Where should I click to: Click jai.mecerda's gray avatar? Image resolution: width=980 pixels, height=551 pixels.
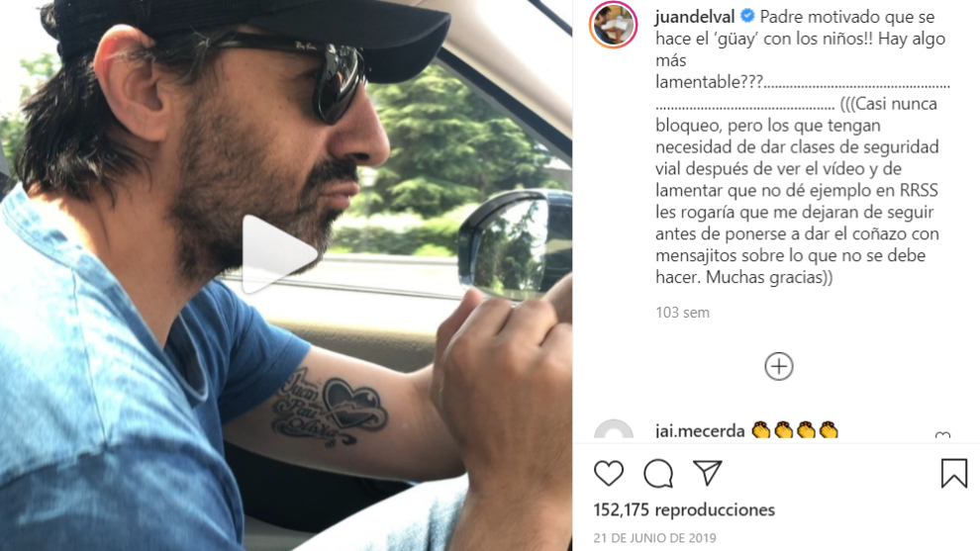(x=613, y=431)
